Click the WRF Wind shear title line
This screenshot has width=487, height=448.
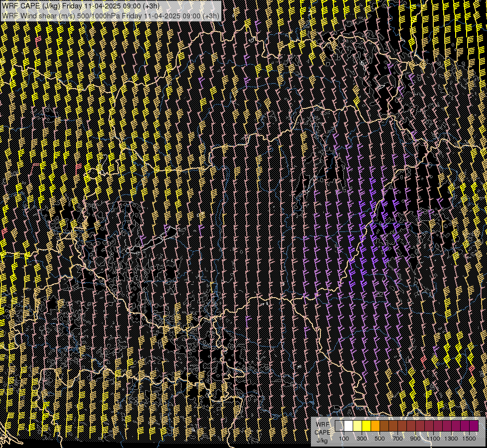tap(110, 15)
